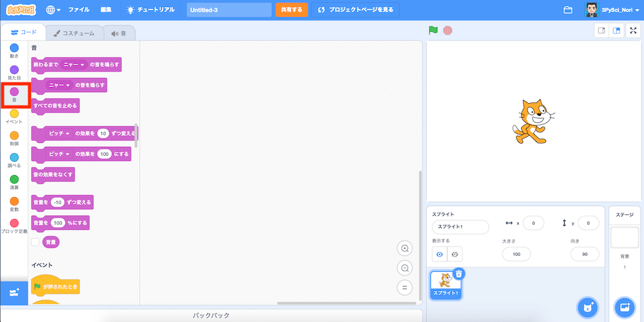Click the green flag to start
The image size is (644, 322).
433,30
